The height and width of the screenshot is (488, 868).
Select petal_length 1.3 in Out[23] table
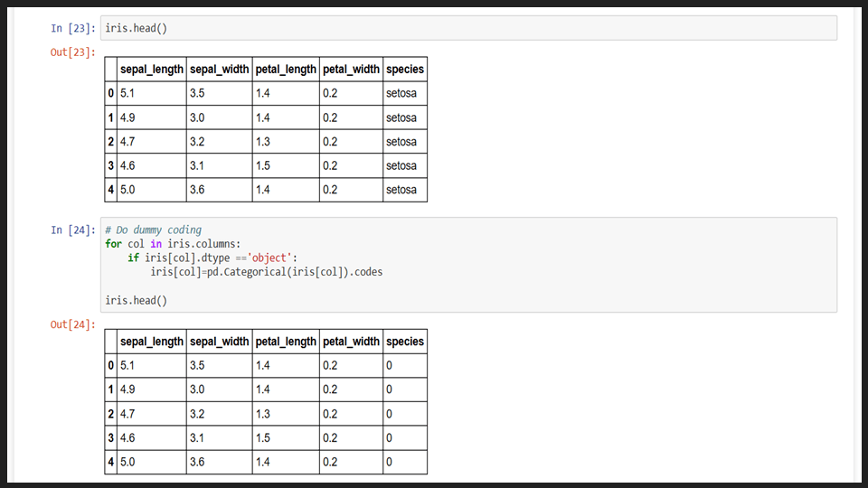pyautogui.click(x=263, y=142)
